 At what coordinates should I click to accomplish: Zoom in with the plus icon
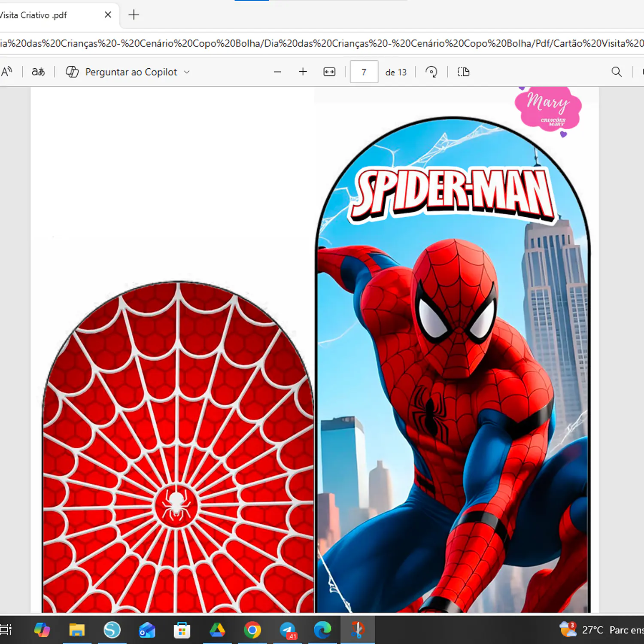tap(303, 72)
